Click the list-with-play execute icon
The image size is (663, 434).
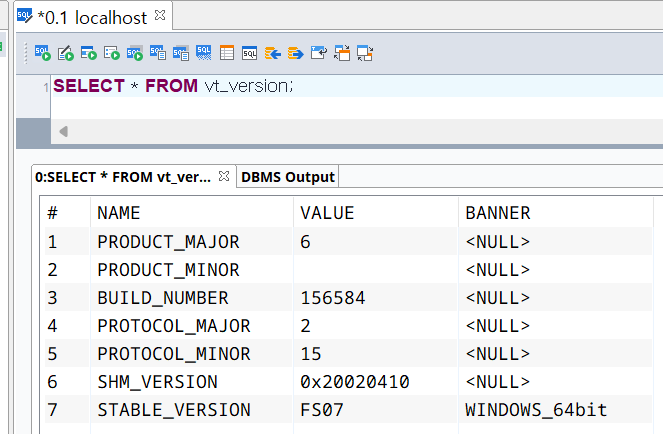(x=112, y=53)
